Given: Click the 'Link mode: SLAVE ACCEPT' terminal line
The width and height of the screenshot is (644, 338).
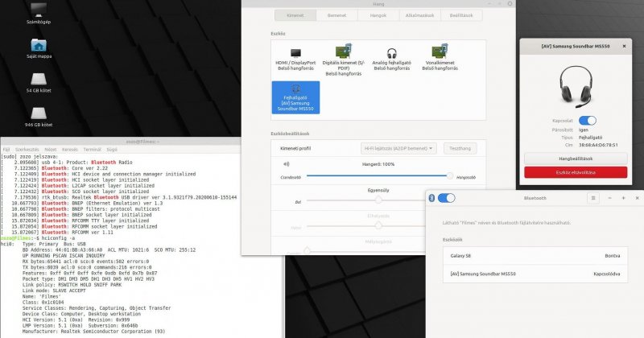Looking at the screenshot, I should click(x=54, y=291).
